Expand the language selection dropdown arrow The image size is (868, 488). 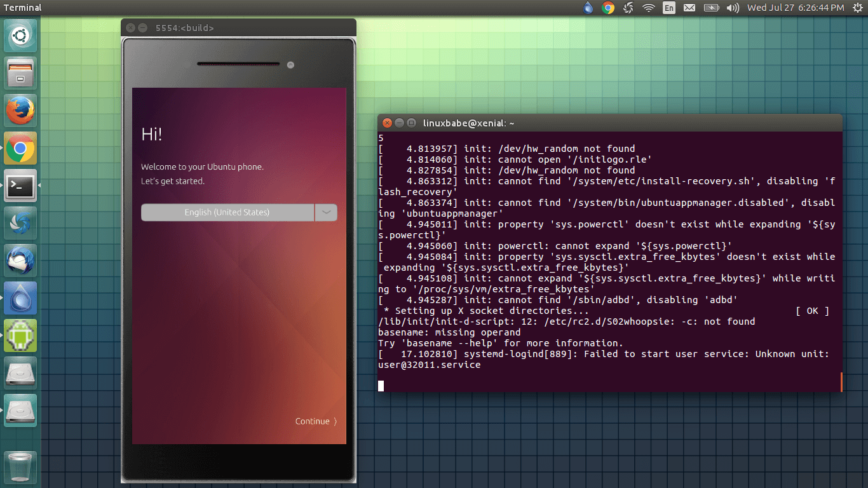pos(326,212)
